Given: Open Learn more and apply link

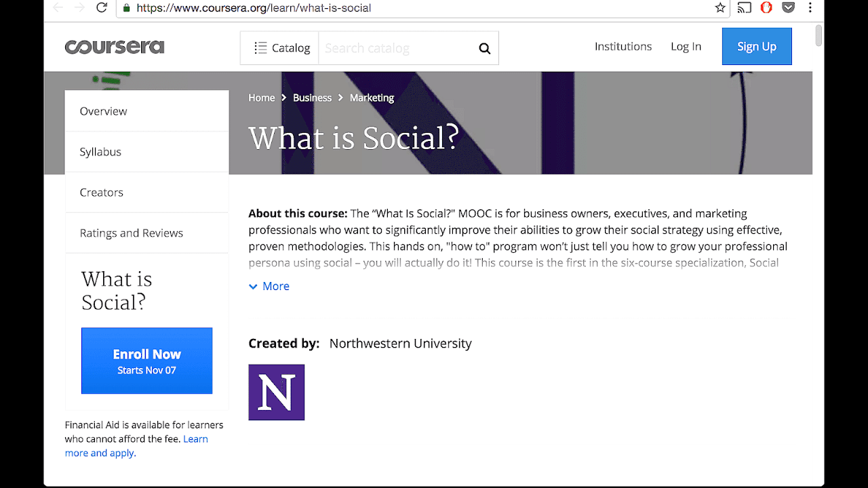Looking at the screenshot, I should pos(136,446).
